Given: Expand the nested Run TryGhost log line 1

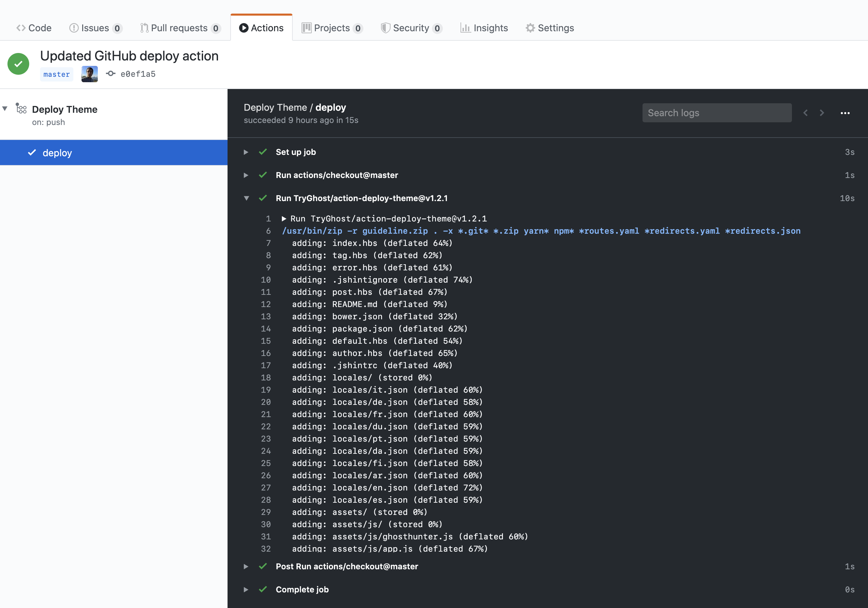Looking at the screenshot, I should tap(284, 218).
